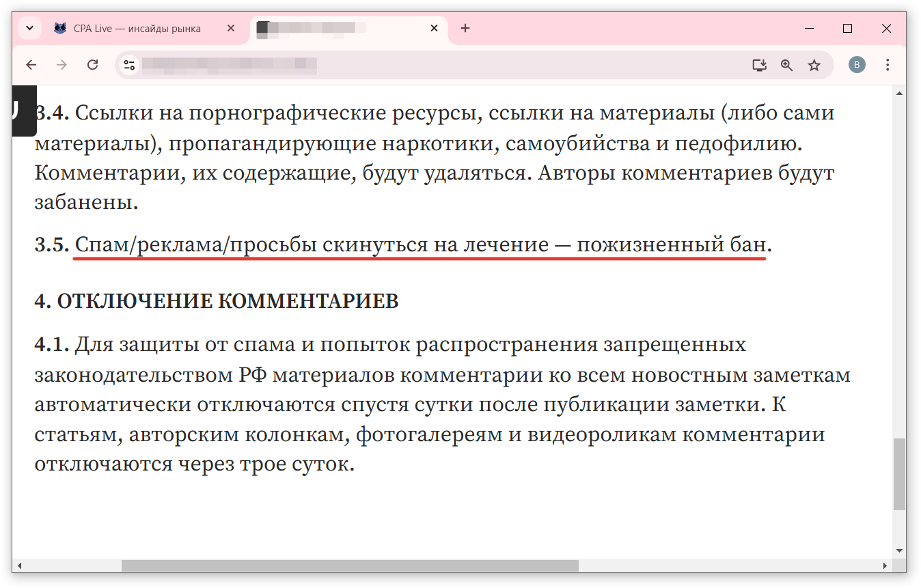Go back to previous page
This screenshot has width=921, height=588.
tap(31, 65)
